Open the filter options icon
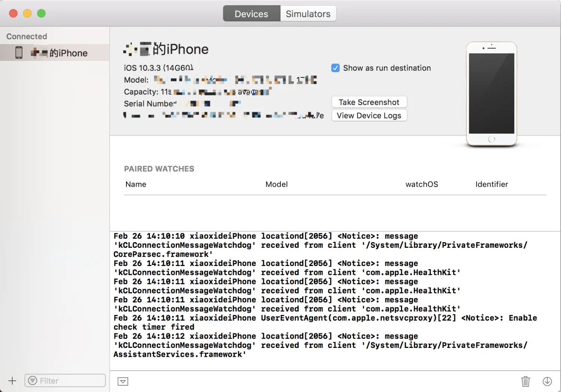The height and width of the screenshot is (392, 561). [33, 380]
